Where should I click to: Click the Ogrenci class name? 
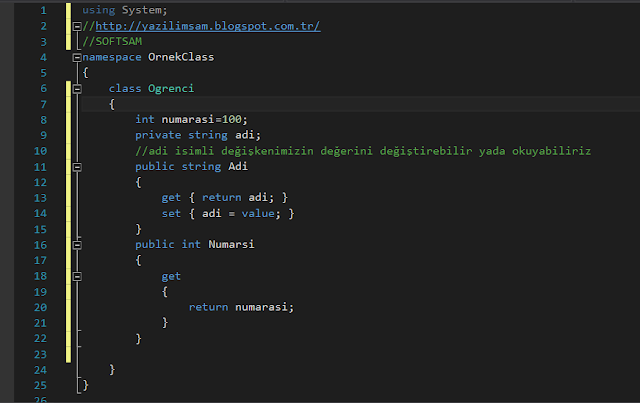tap(171, 89)
